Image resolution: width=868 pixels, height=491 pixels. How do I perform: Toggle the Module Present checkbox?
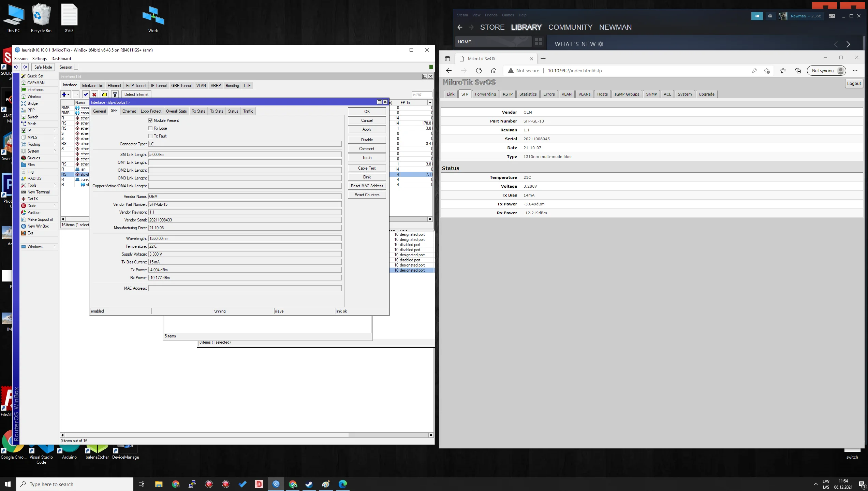tap(150, 120)
